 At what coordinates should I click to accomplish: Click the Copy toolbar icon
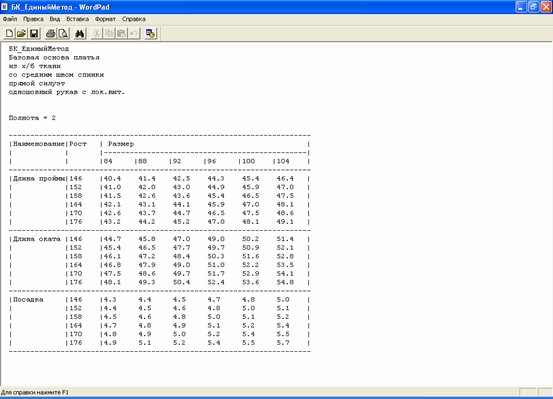coord(109,34)
